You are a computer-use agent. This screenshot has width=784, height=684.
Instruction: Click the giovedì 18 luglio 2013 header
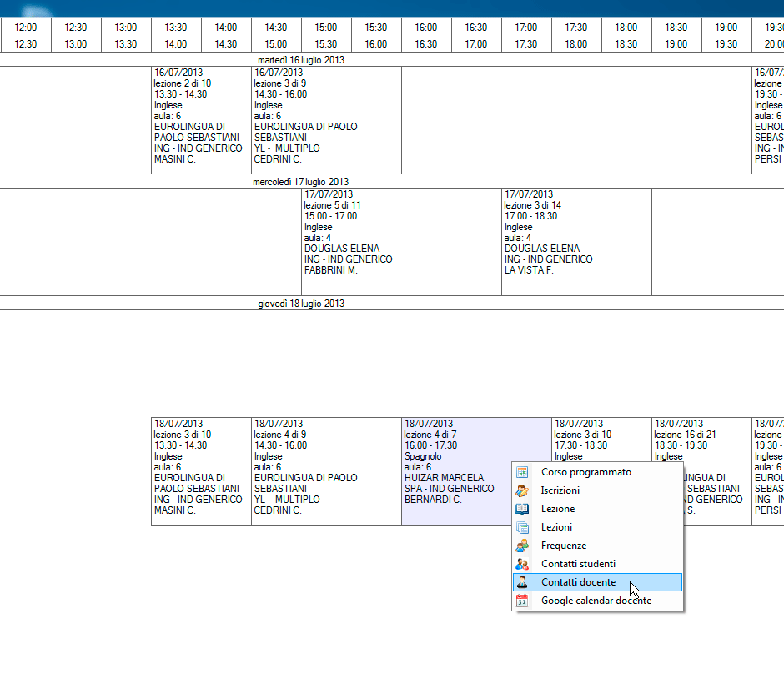coord(301,304)
